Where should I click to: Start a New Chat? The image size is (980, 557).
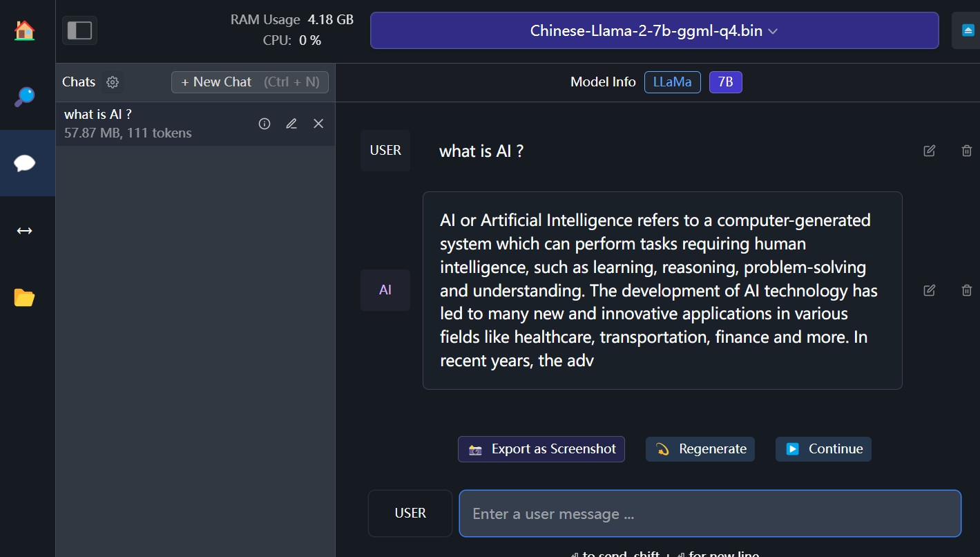click(x=249, y=82)
